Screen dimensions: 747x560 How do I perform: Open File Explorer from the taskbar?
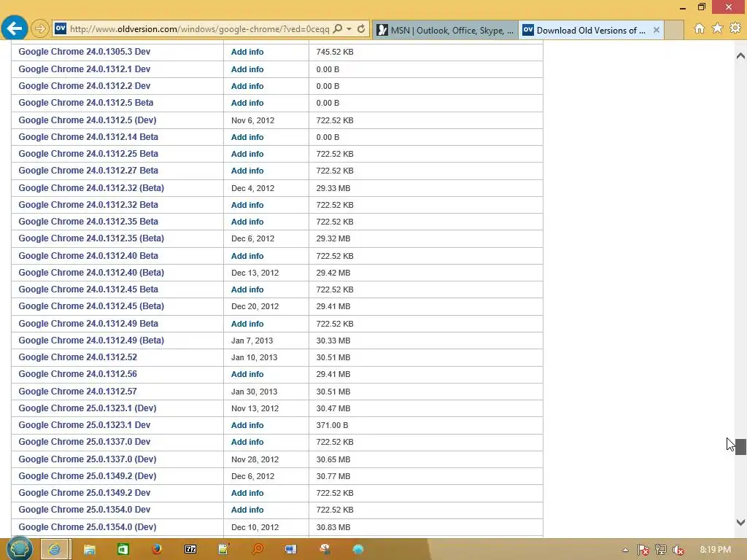pyautogui.click(x=89, y=549)
